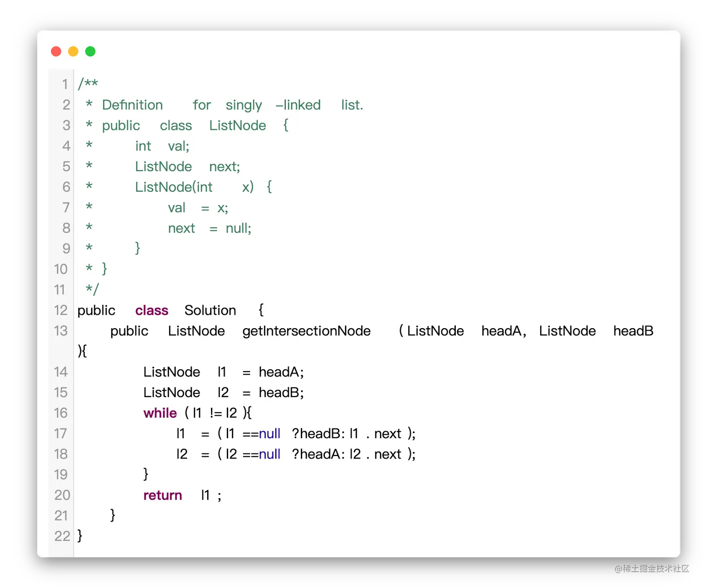Image resolution: width=704 pixels, height=588 pixels.
Task: Select the purple class keyword on line 12
Action: (152, 311)
